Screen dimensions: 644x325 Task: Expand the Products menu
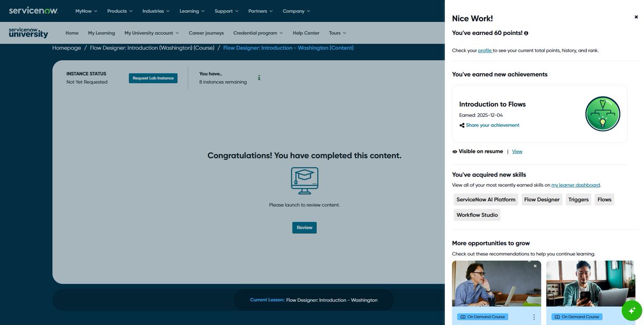120,11
